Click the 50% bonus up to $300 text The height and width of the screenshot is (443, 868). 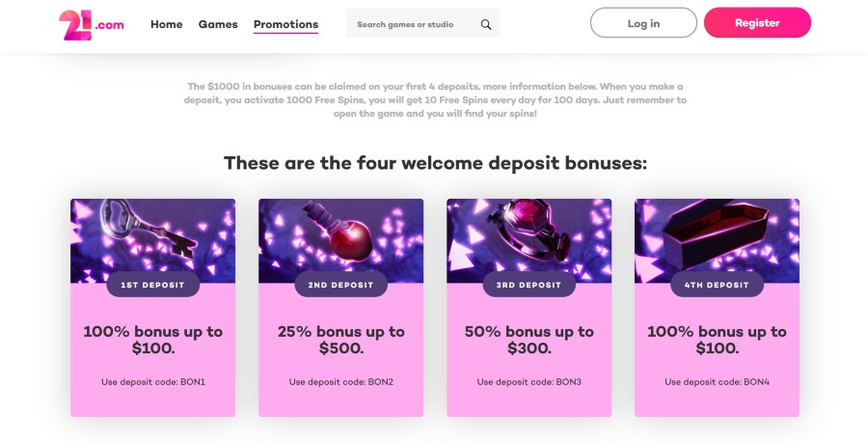point(529,340)
